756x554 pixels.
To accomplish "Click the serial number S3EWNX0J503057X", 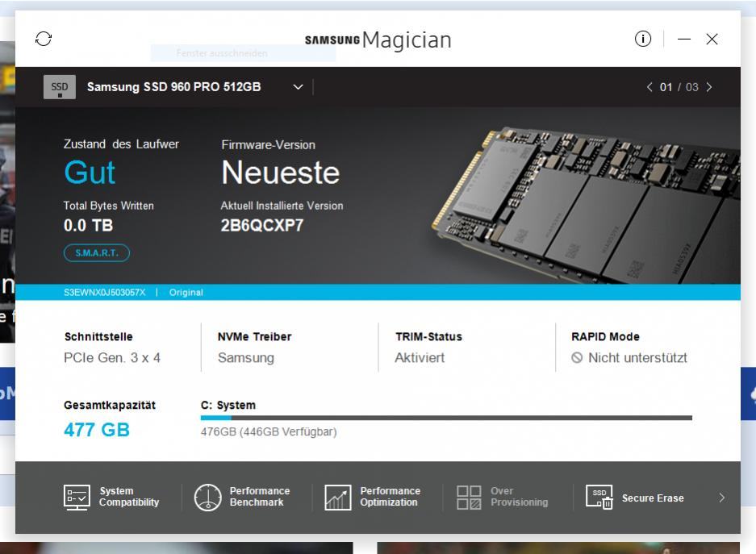I will [x=105, y=293].
